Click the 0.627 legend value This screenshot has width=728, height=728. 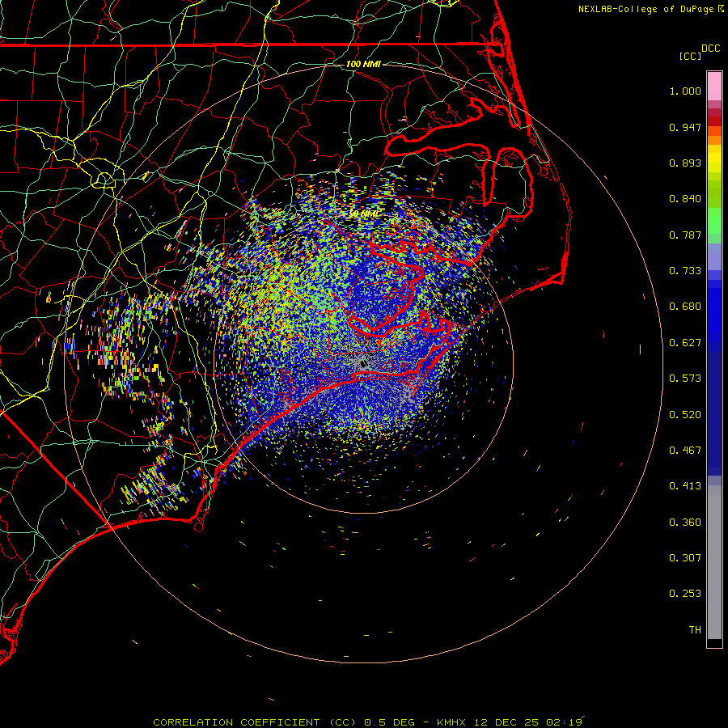pyautogui.click(x=685, y=343)
